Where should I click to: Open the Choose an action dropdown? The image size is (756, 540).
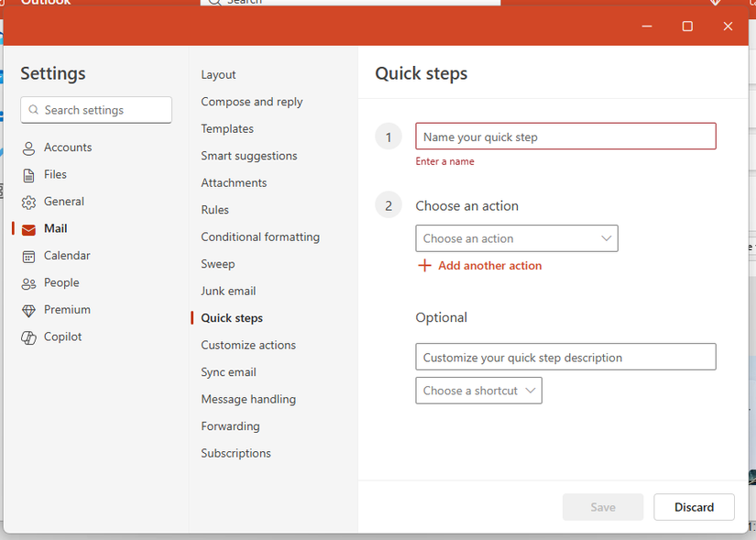pyautogui.click(x=516, y=238)
